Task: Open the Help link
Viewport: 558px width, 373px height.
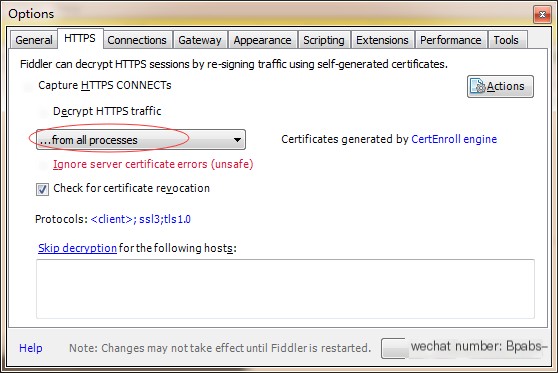Action: click(31, 348)
